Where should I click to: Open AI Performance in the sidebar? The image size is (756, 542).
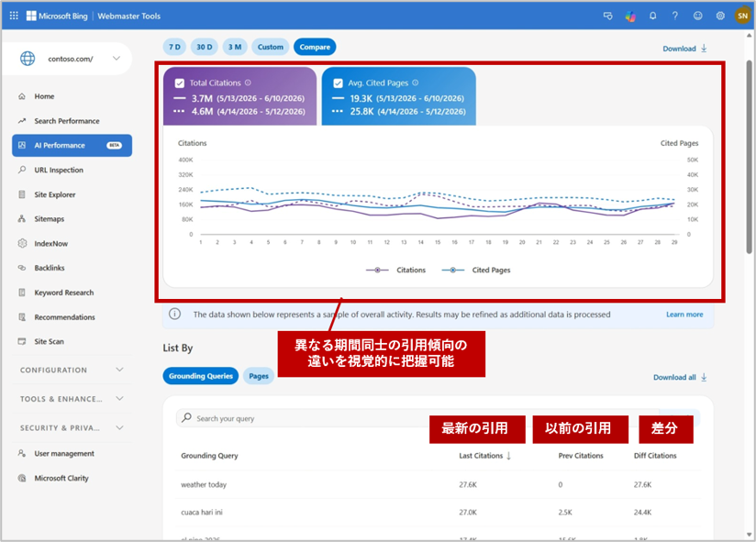(72, 145)
